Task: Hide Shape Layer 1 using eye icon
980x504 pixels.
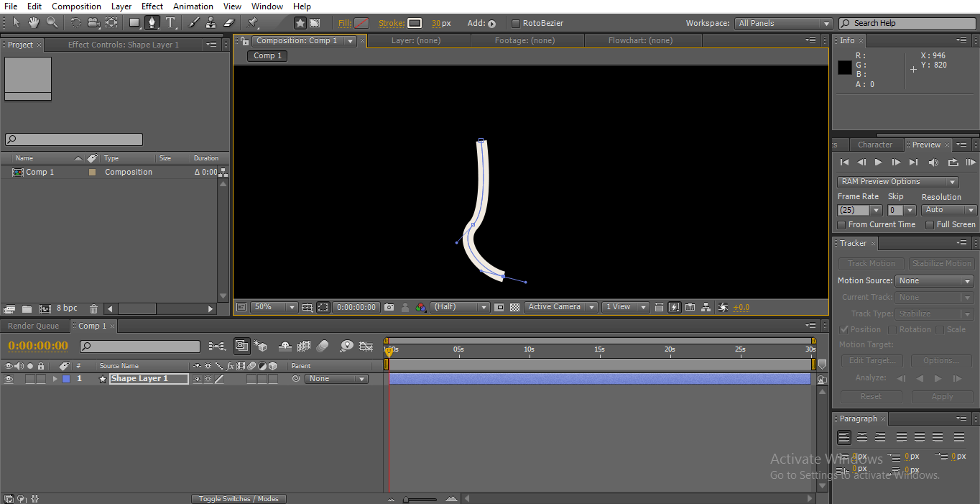Action: (9, 379)
